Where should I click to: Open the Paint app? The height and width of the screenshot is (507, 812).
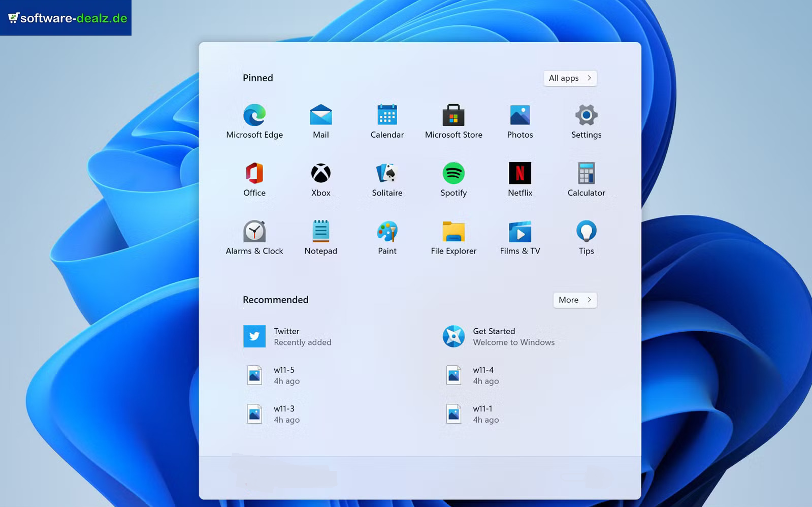pos(387,237)
